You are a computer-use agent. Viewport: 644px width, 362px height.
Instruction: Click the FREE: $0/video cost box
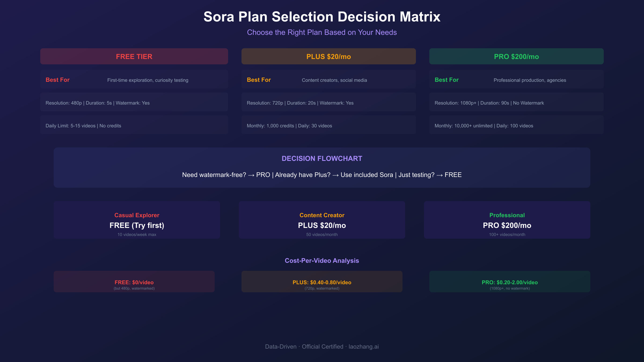pos(134,282)
